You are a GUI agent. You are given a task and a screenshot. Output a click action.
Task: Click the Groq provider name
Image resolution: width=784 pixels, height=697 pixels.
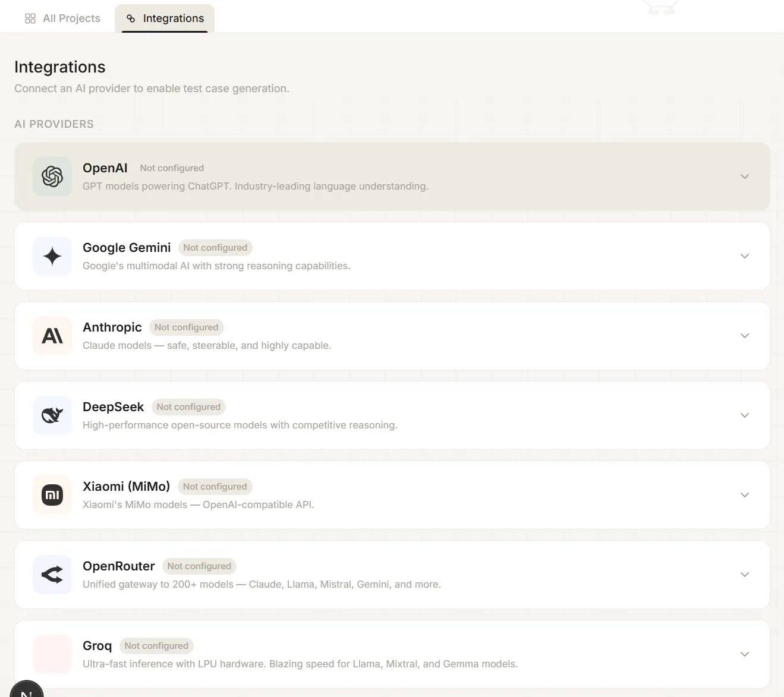tap(97, 646)
